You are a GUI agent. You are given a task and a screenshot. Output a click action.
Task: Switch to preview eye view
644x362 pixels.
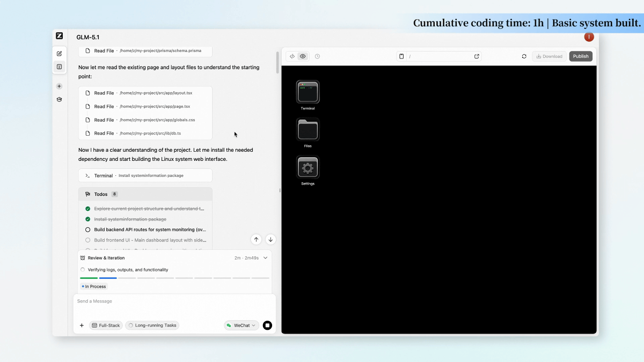pyautogui.click(x=303, y=56)
